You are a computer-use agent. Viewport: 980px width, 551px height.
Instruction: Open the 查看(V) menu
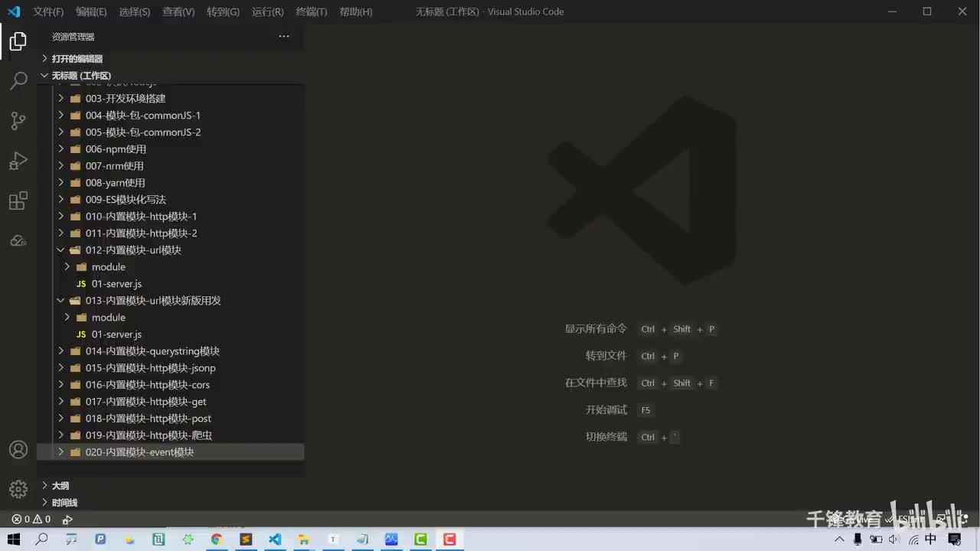(178, 11)
